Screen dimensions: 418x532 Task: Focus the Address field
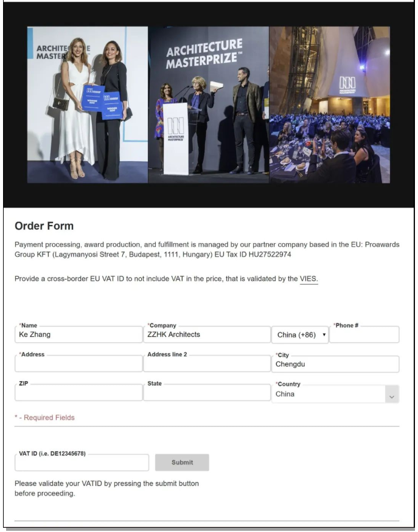pyautogui.click(x=78, y=364)
